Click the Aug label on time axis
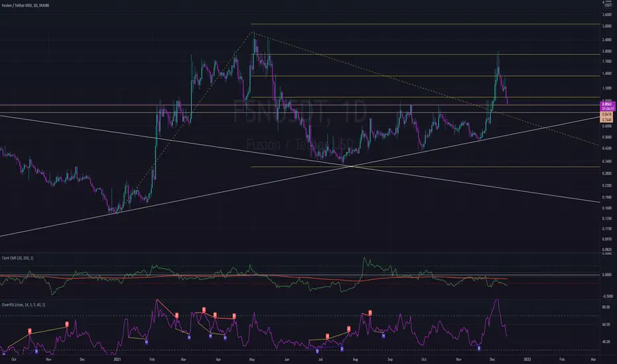Viewport: 617px width, 364px height. pyautogui.click(x=356, y=359)
